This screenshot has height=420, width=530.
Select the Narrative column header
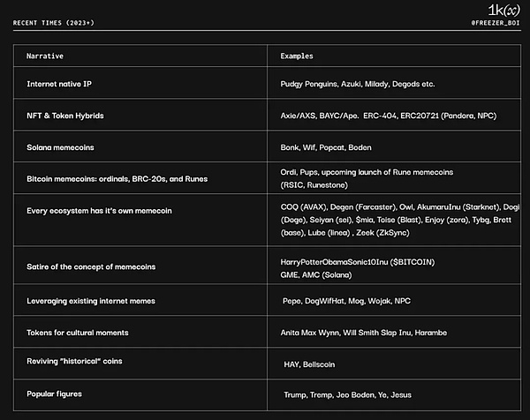click(x=44, y=56)
